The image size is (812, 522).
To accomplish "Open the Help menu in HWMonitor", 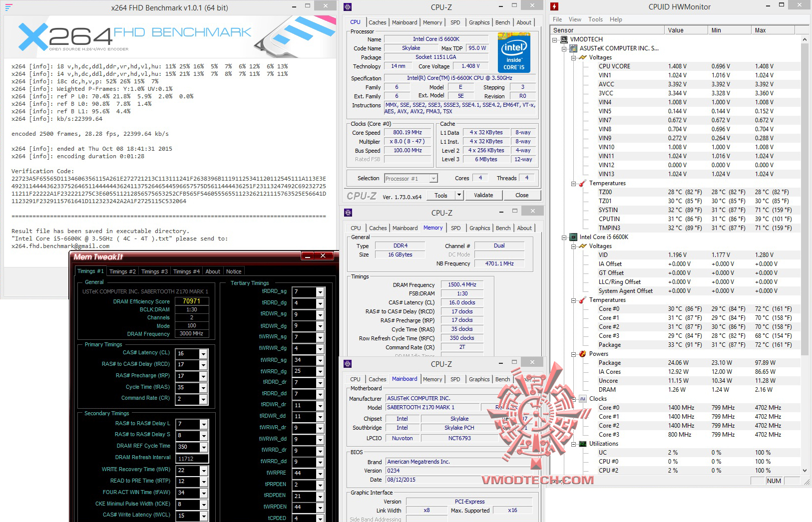I will click(x=616, y=19).
